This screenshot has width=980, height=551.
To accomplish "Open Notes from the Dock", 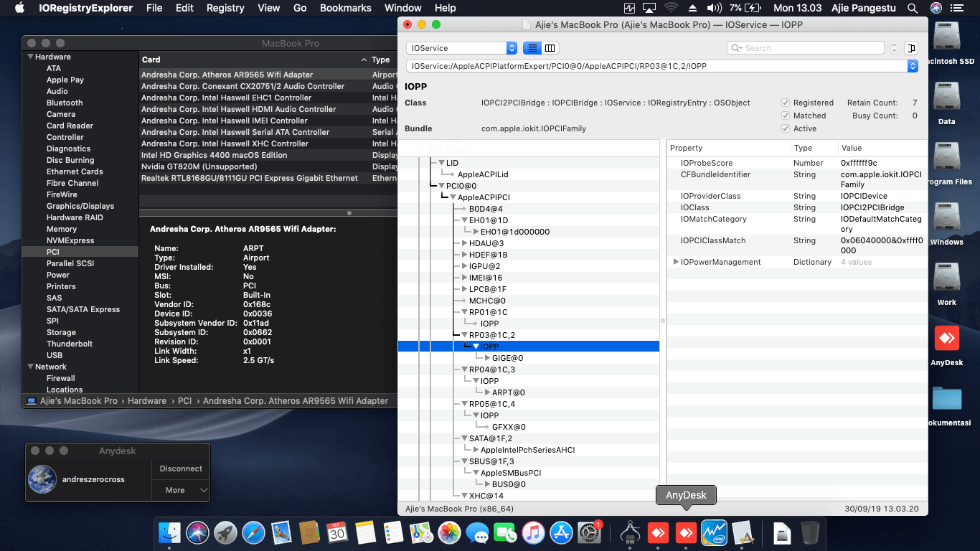I will tap(365, 532).
